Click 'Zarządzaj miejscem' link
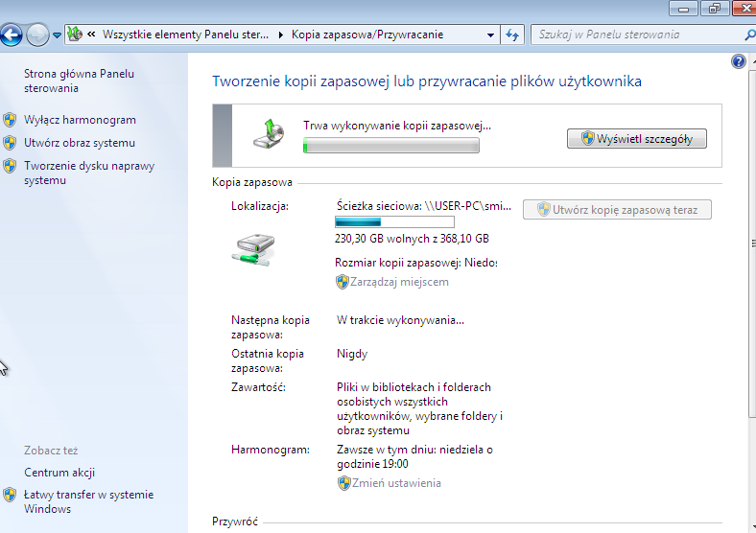The width and height of the screenshot is (756, 533). point(399,282)
